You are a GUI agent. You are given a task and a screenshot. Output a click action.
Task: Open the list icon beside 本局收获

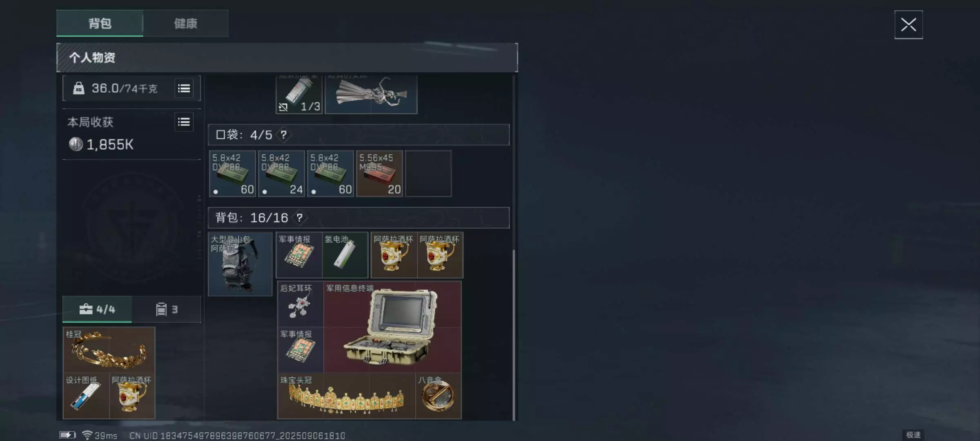point(184,122)
